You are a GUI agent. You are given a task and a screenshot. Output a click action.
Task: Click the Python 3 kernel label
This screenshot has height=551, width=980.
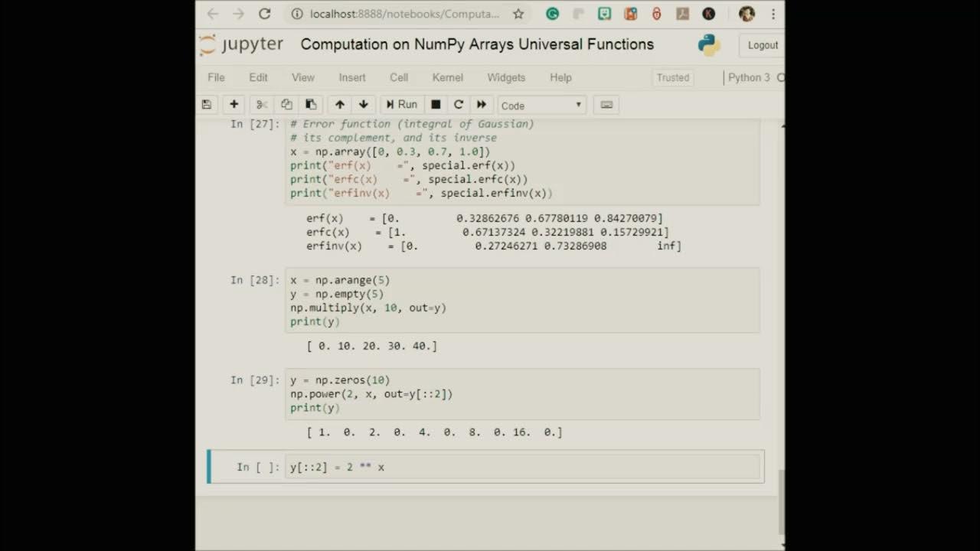(x=749, y=77)
